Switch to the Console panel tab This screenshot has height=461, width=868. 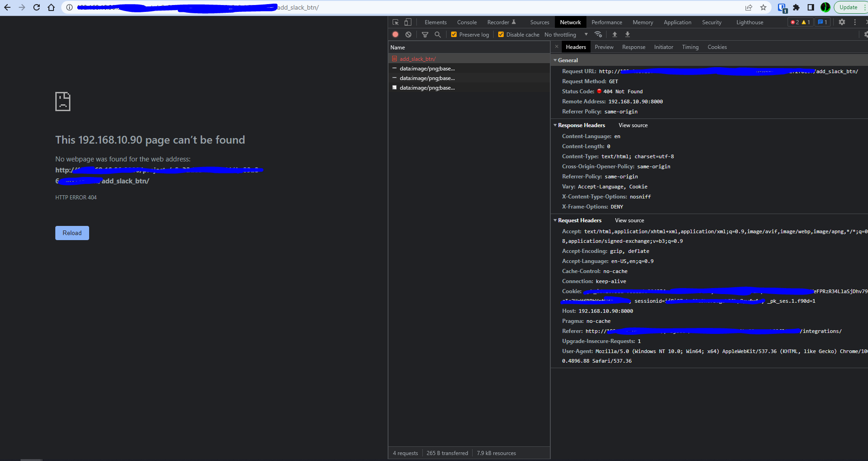coord(467,22)
